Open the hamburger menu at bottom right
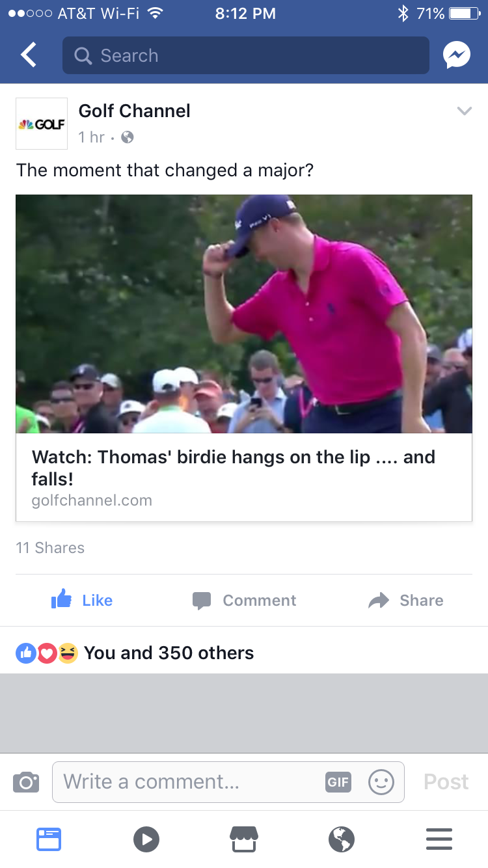This screenshot has height=868, width=488. click(439, 839)
